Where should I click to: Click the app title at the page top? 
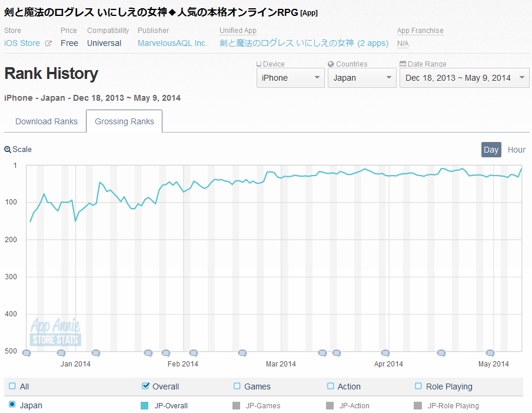[x=161, y=12]
